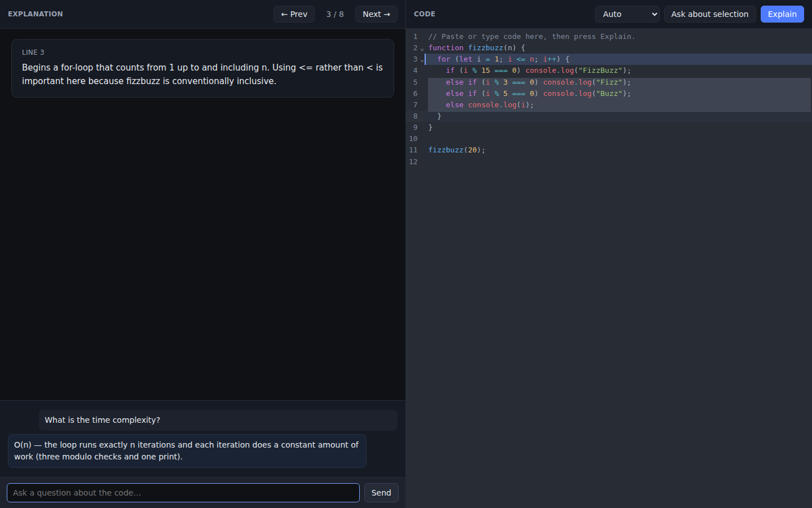The height and width of the screenshot is (508, 812).
Task: Click line number 7 in the gutter
Action: (416, 105)
